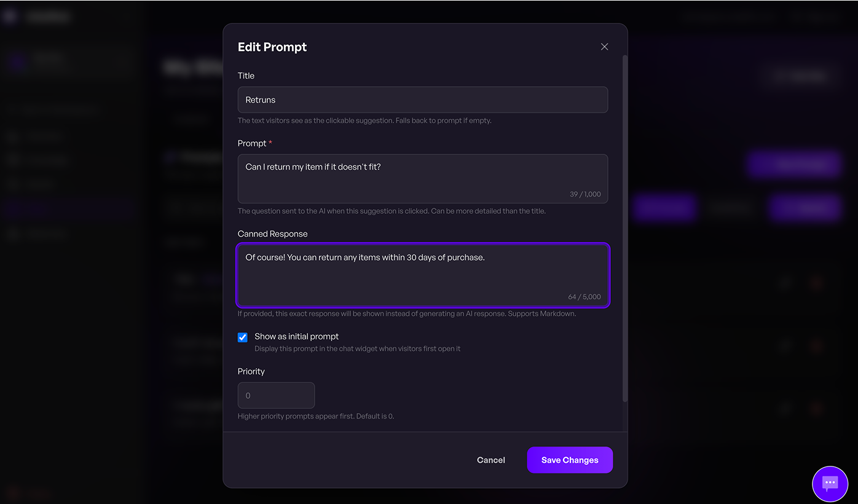Image resolution: width=858 pixels, height=504 pixels.
Task: Click the Canned Response text box
Action: coord(423,270)
